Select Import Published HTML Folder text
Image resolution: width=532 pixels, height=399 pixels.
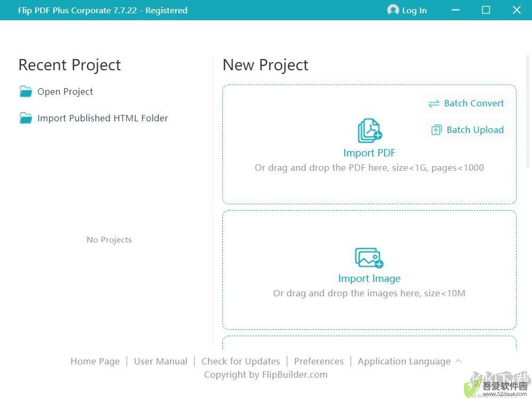[x=103, y=118]
